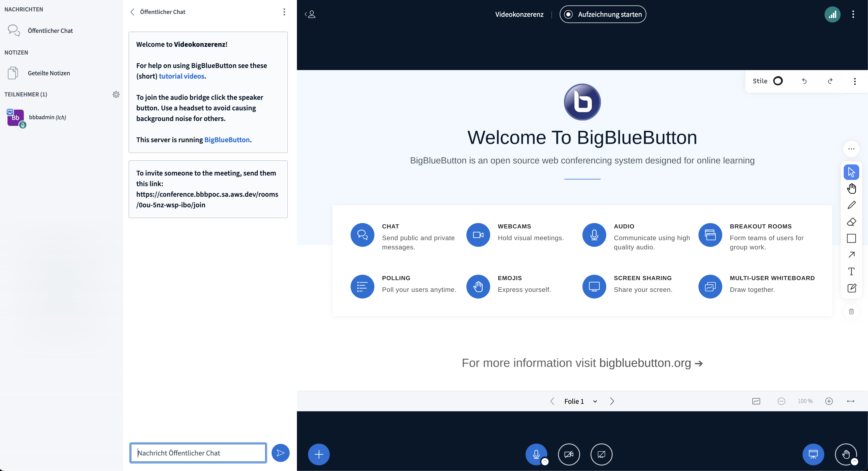Select the Rectangle shape tool
The image size is (868, 471).
coord(851,238)
